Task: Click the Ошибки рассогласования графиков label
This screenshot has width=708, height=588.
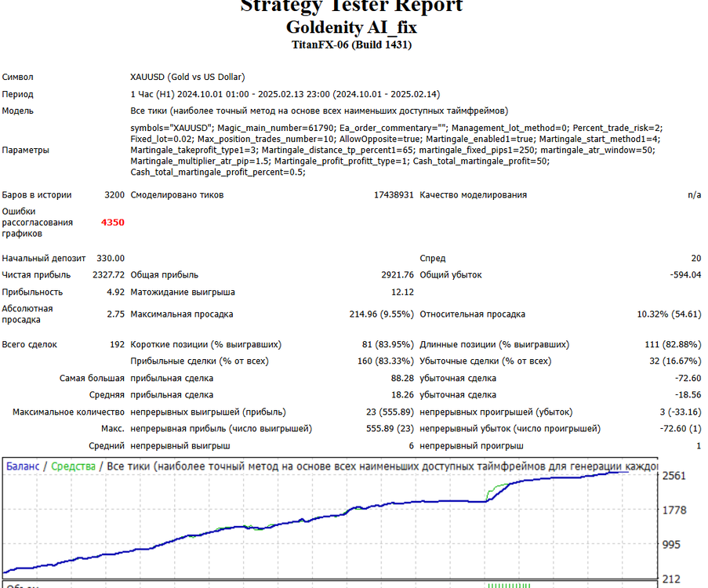Action: [x=38, y=222]
